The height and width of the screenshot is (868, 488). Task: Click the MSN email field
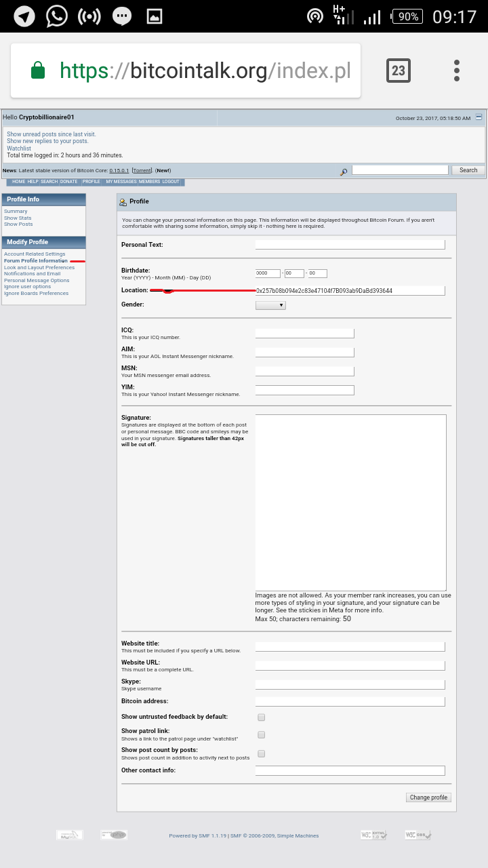pyautogui.click(x=305, y=372)
